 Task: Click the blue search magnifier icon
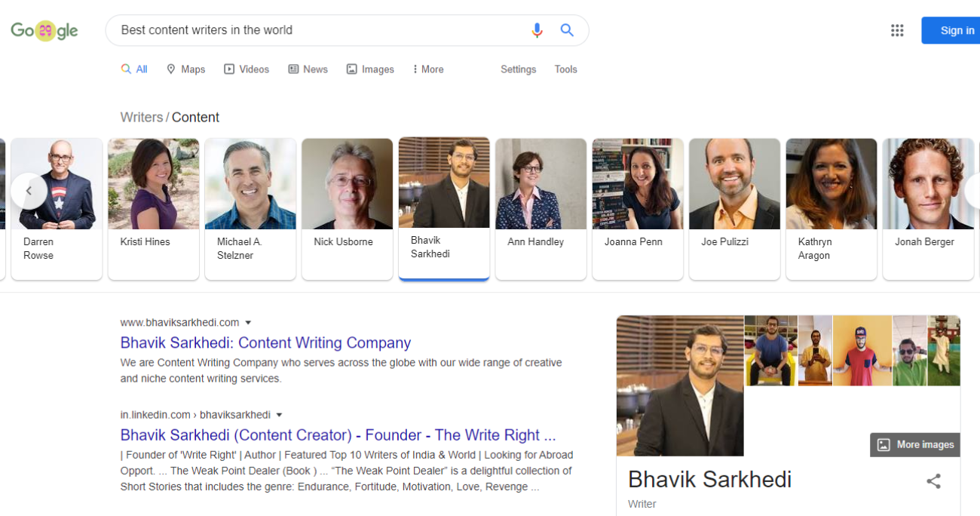pos(567,30)
